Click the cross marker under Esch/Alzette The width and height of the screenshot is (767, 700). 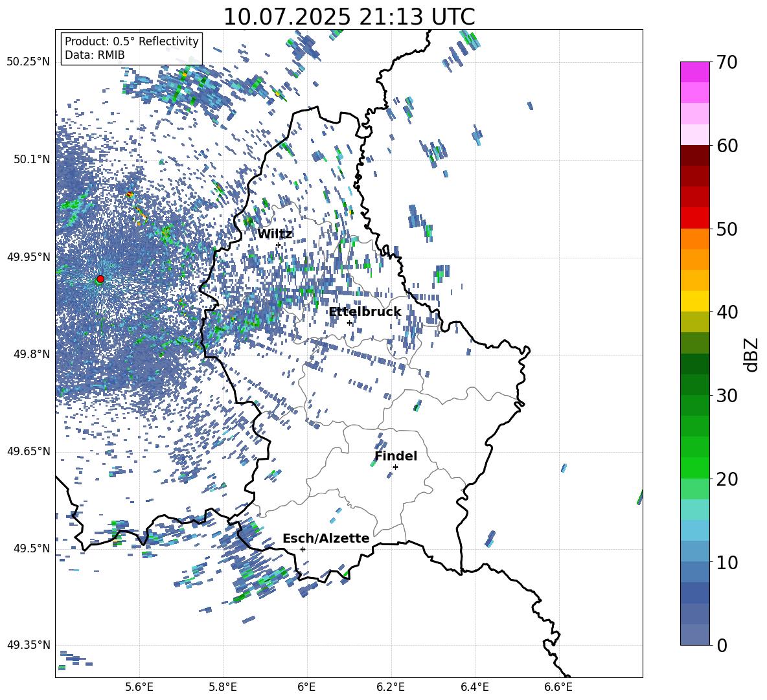tap(303, 549)
